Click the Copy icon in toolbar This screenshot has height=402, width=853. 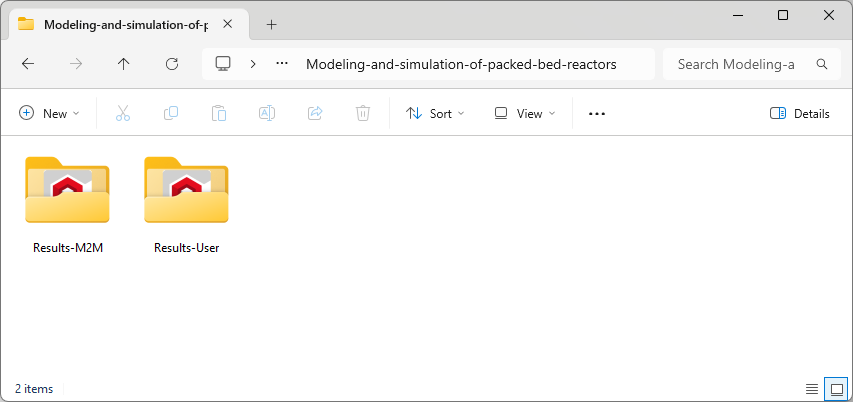click(x=171, y=114)
